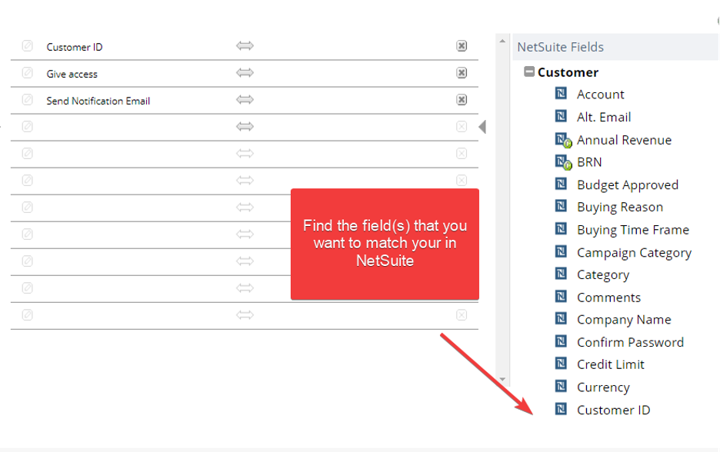Click scrollbar down arrow of mapping list
This screenshot has width=720, height=452.
(502, 379)
